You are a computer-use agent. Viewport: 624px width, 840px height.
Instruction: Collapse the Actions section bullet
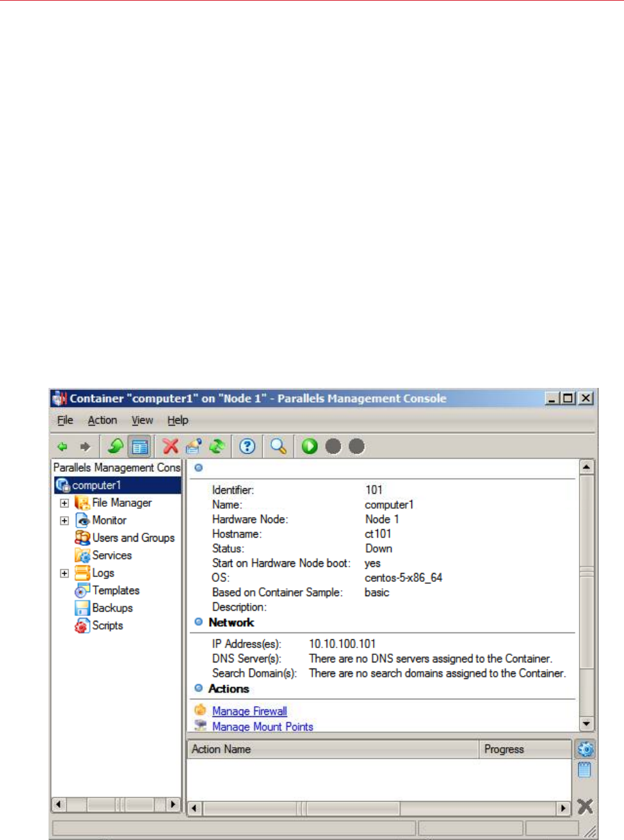pyautogui.click(x=199, y=688)
